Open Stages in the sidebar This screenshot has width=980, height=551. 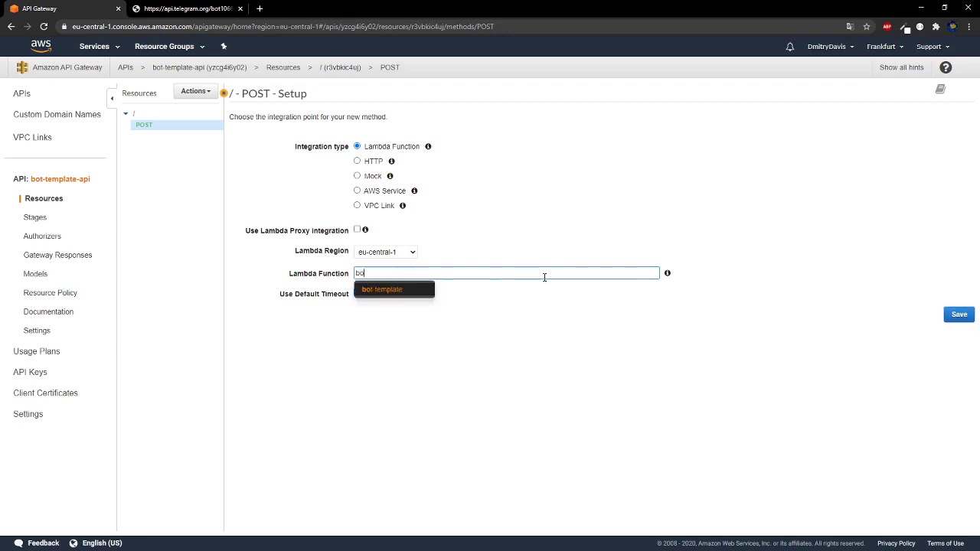pyautogui.click(x=35, y=217)
